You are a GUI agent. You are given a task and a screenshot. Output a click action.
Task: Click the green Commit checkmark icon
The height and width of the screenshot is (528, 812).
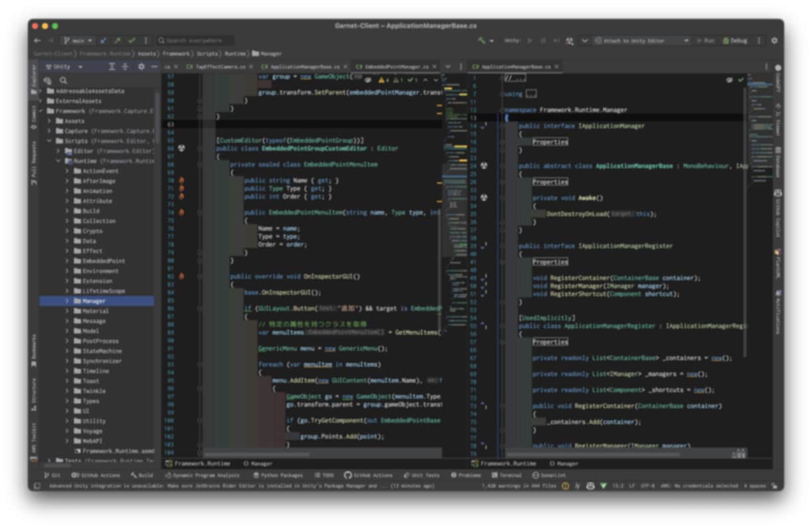[131, 41]
